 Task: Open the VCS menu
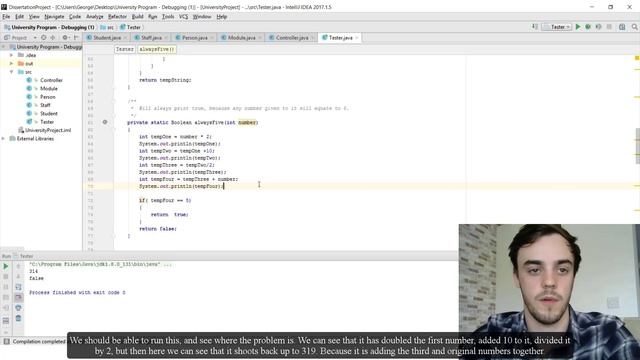tap(184, 17)
